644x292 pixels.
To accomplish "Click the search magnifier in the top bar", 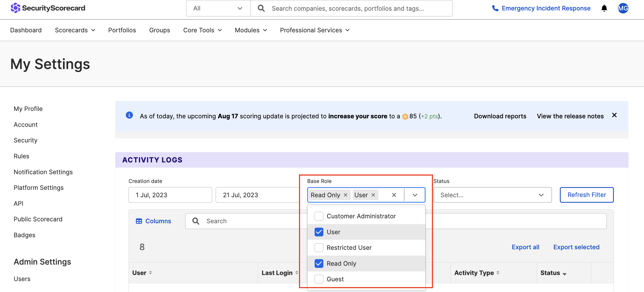I will tap(261, 8).
